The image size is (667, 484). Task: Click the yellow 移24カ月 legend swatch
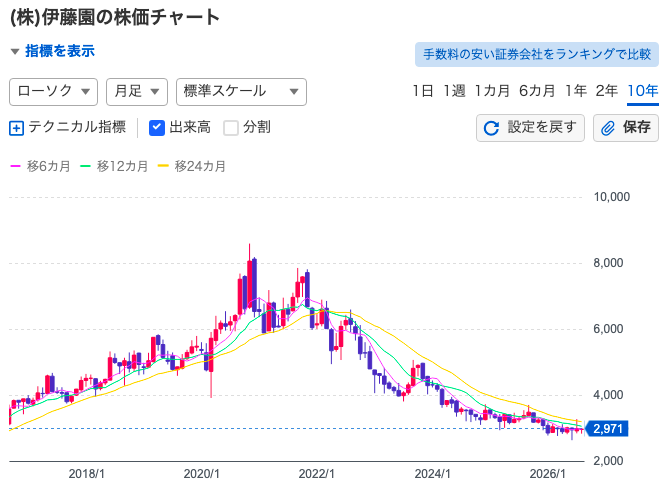163,166
